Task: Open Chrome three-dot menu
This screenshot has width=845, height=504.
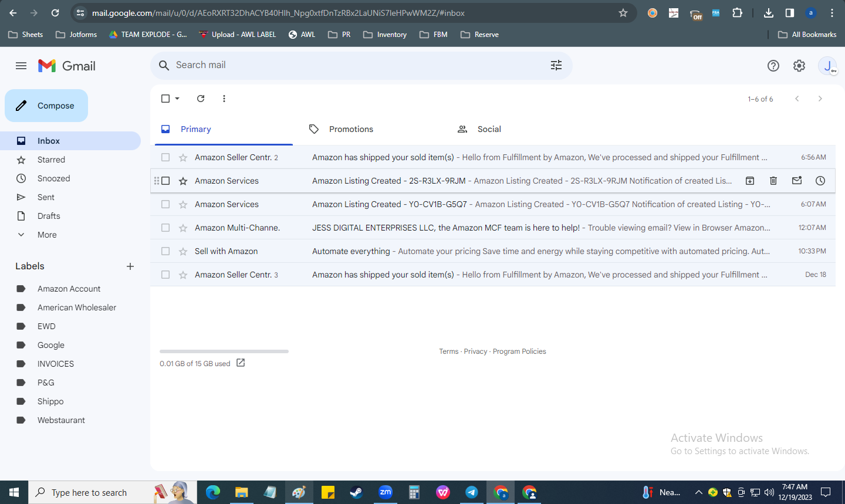Action: tap(832, 13)
